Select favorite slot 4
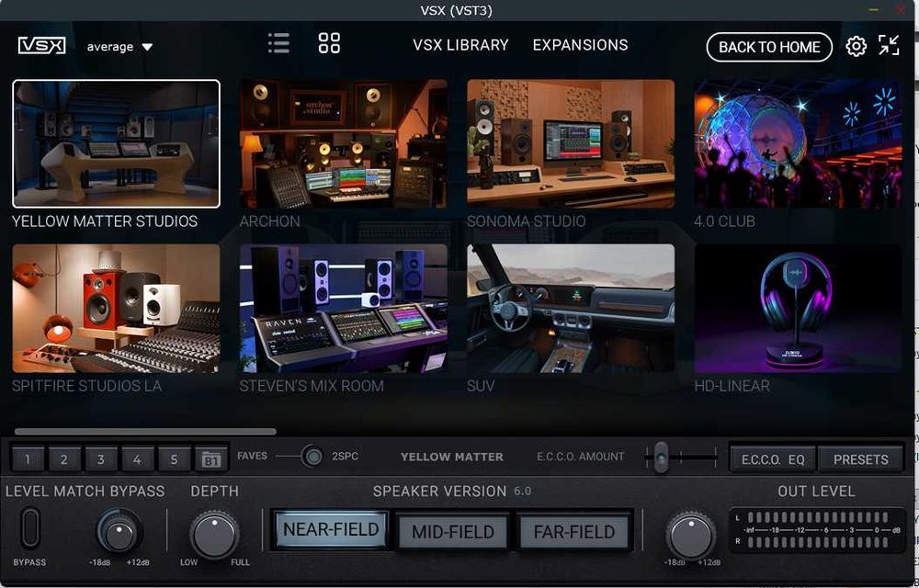 pyautogui.click(x=137, y=459)
